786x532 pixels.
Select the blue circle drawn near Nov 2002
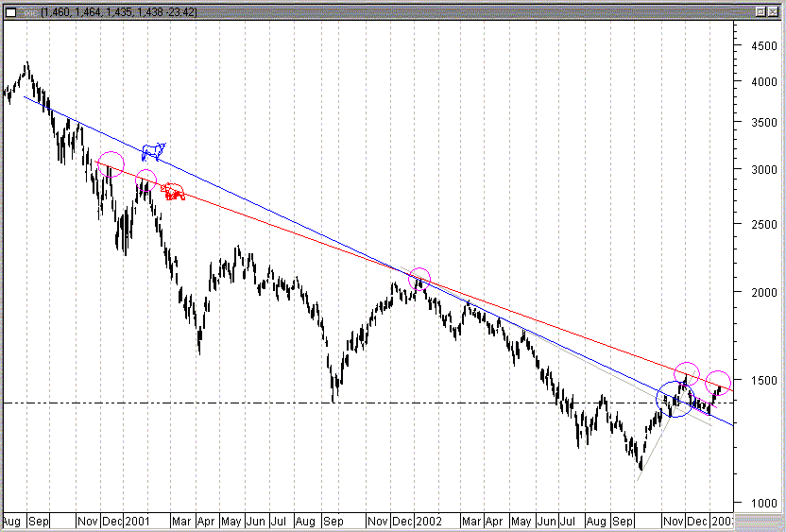point(675,399)
